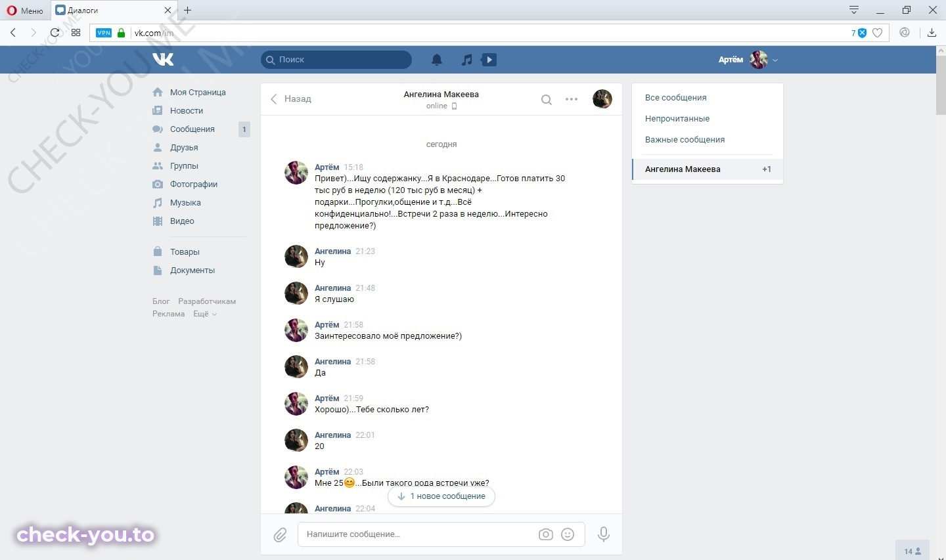Viewport: 946px width, 560px height.
Task: Open notifications bell icon
Action: point(437,60)
